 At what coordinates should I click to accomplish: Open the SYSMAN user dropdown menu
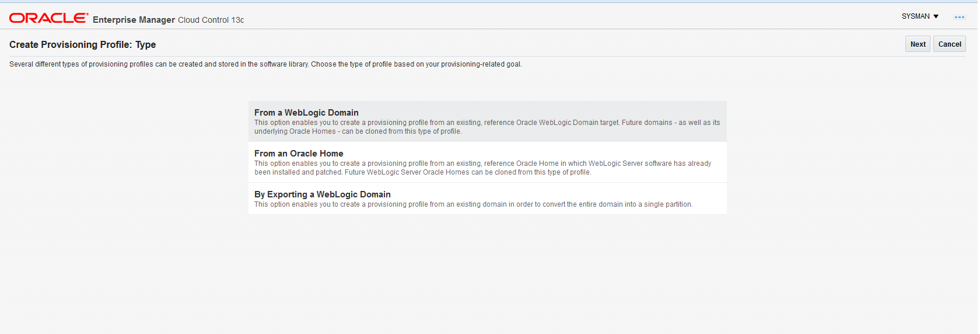(x=920, y=16)
